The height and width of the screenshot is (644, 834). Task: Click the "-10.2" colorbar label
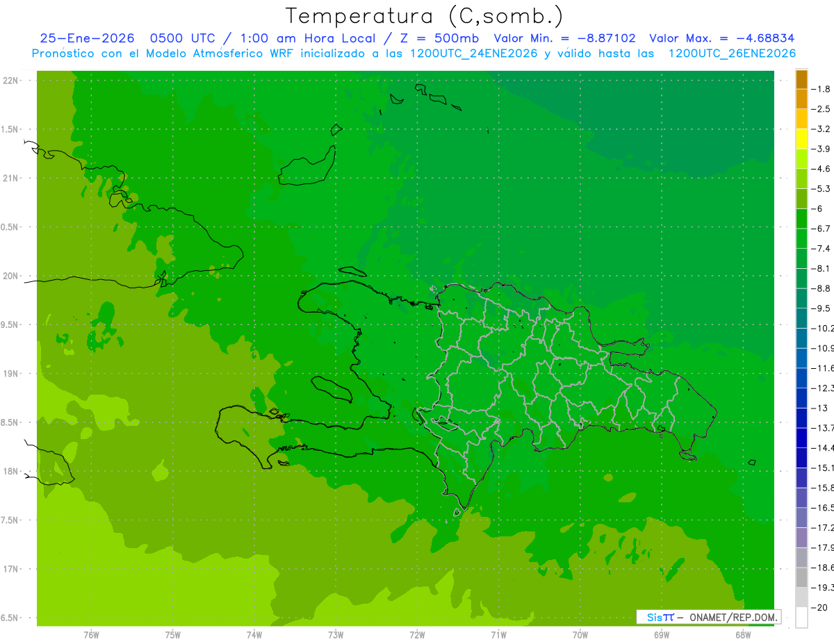point(823,328)
